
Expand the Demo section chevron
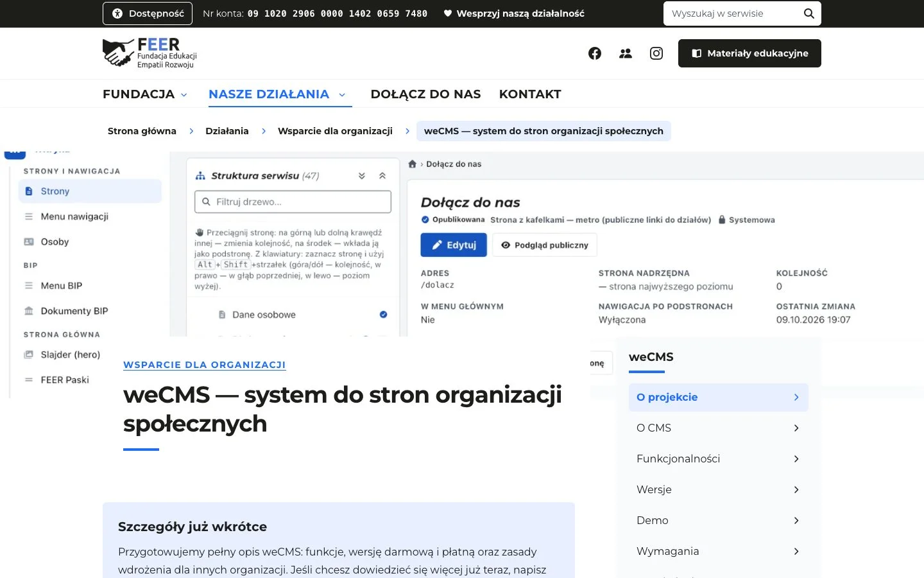(796, 521)
